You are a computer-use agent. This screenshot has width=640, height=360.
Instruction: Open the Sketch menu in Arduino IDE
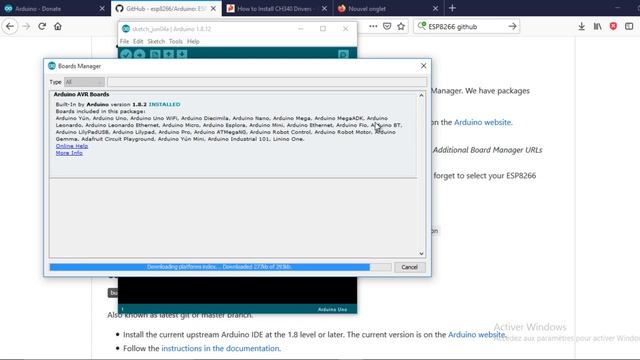156,41
